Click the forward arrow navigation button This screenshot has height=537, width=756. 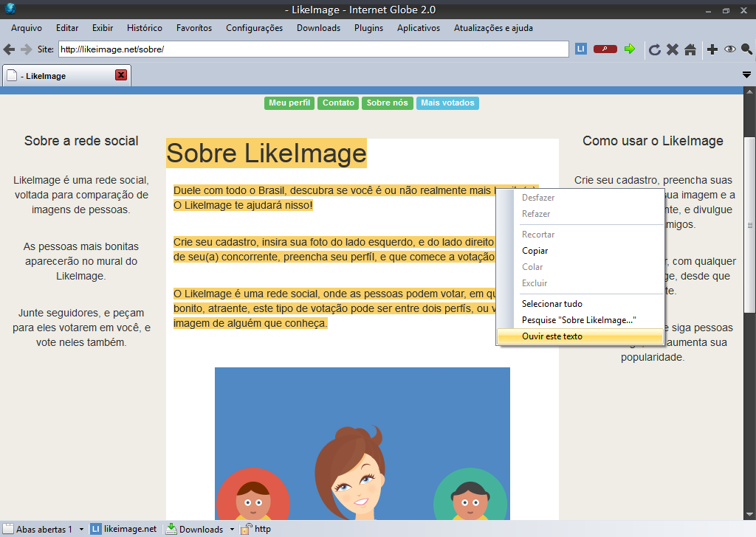coord(26,49)
